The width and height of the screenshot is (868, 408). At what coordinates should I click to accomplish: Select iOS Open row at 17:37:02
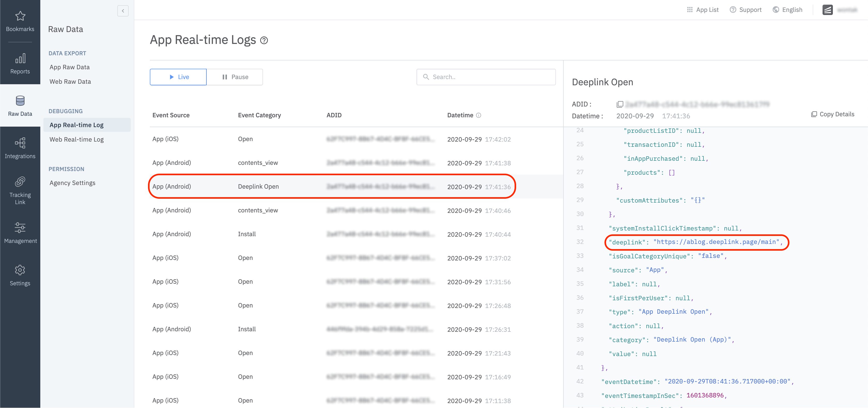tap(357, 258)
